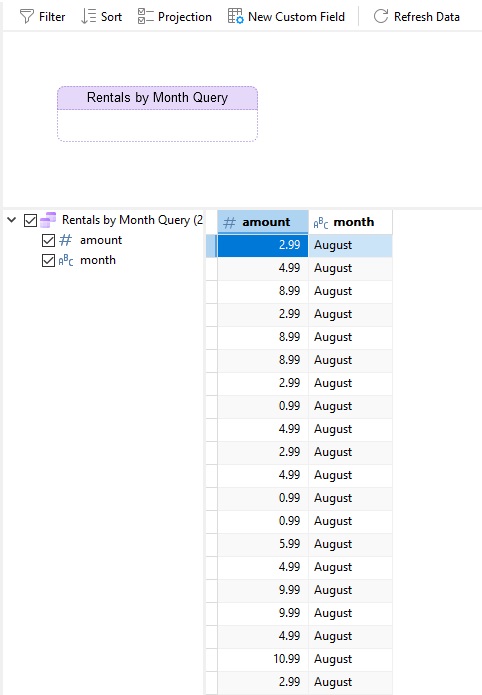Image resolution: width=482 pixels, height=695 pixels.
Task: Select the highlighted 2.99 cell in first row
Action: 263,245
